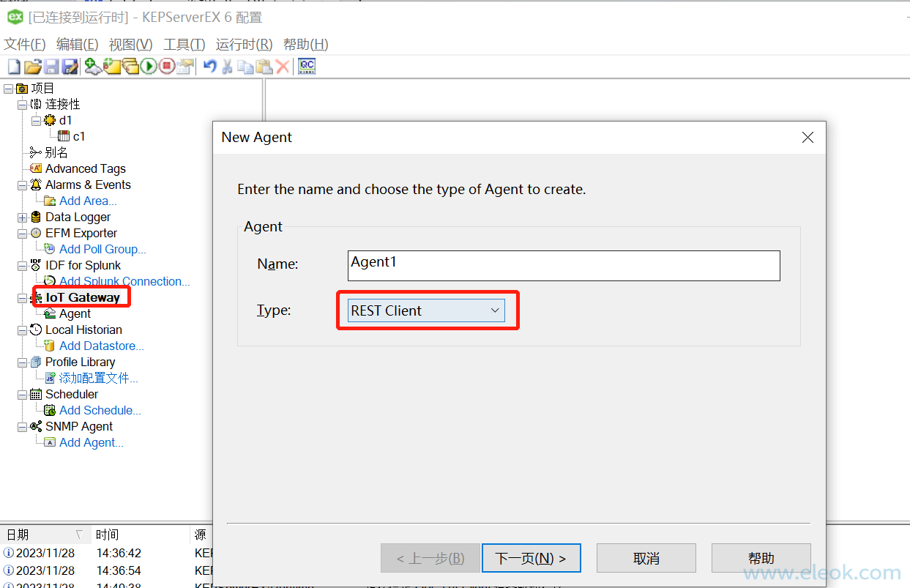Click the green New Channel toolbar icon
This screenshot has height=588, width=910.
pyautogui.click(x=92, y=67)
